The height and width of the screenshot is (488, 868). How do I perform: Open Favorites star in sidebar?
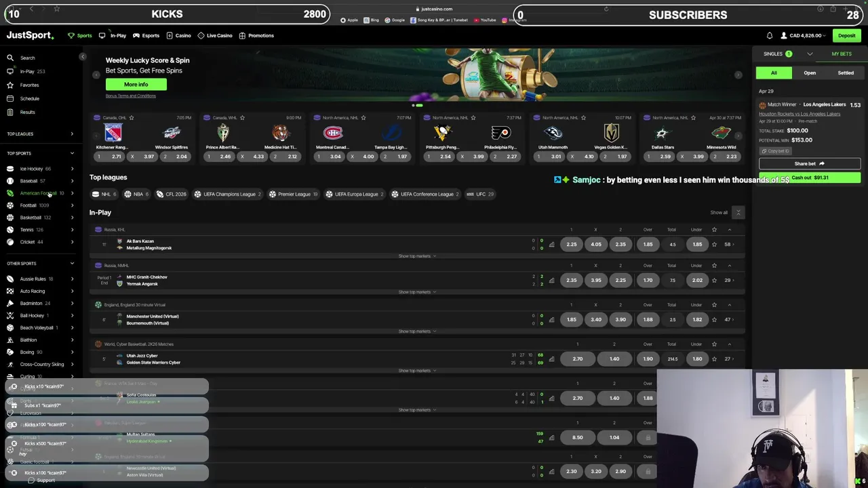10,85
